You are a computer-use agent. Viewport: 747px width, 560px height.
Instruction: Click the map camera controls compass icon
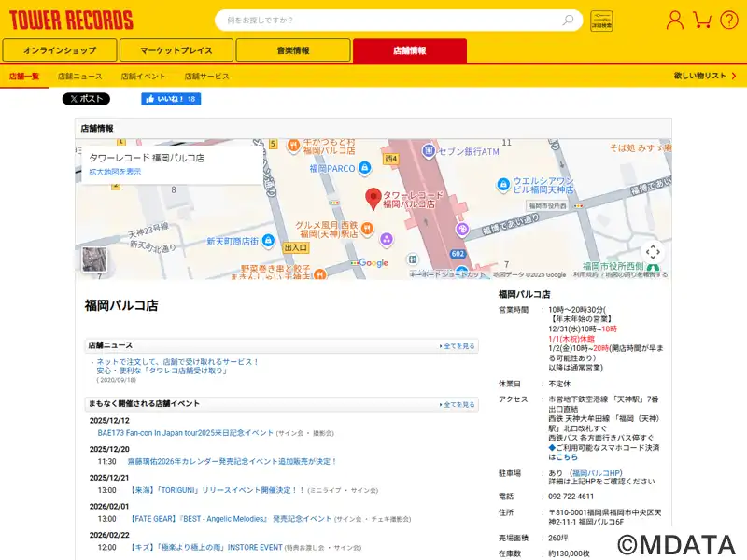pyautogui.click(x=653, y=251)
